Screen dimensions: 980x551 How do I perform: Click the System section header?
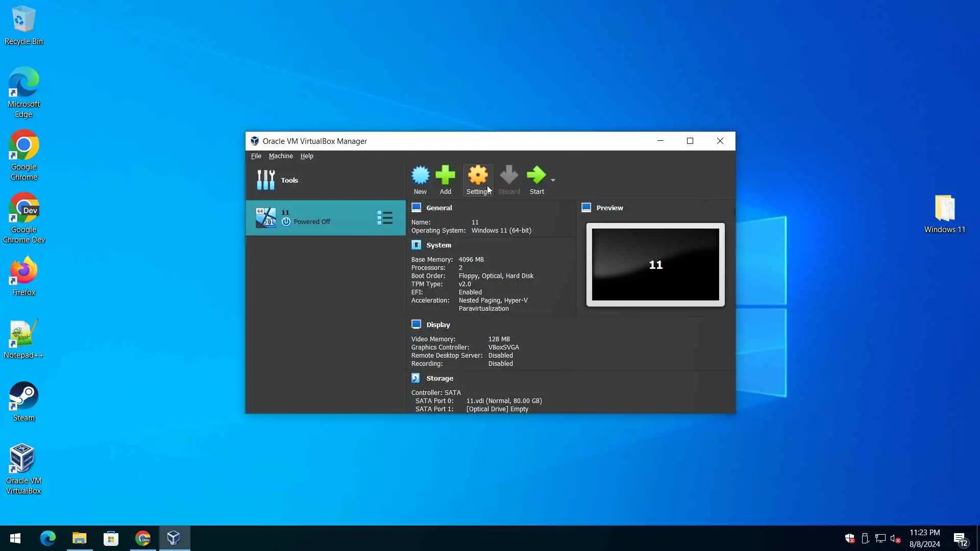click(x=438, y=245)
